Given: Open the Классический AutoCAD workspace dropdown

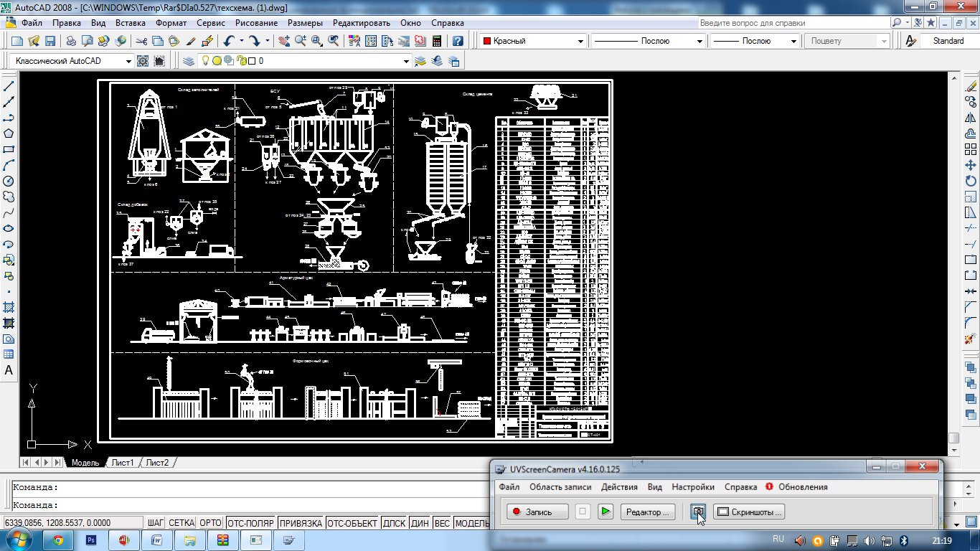Looking at the screenshot, I should (128, 61).
